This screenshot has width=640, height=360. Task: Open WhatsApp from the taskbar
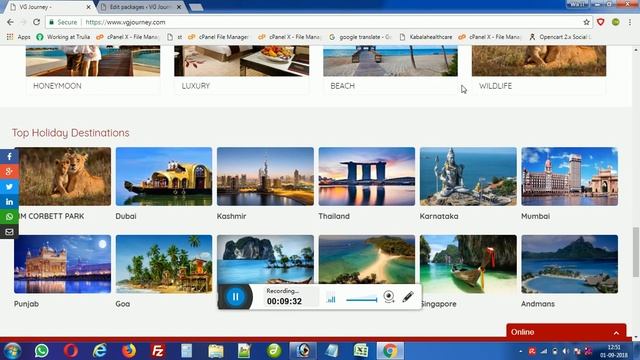[x=41, y=351]
